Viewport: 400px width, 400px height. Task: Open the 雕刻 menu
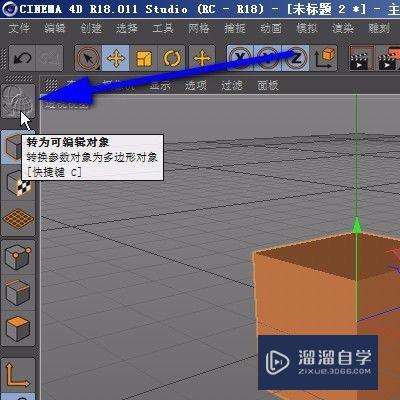379,28
